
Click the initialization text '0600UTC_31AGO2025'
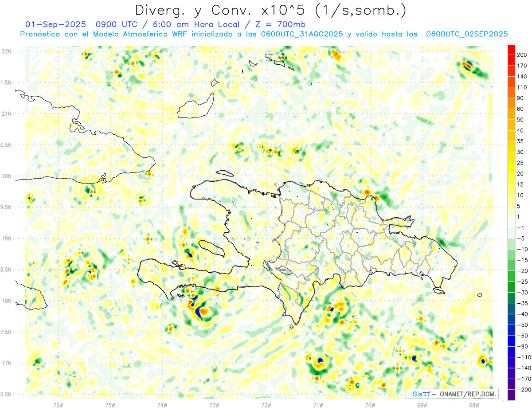click(302, 34)
